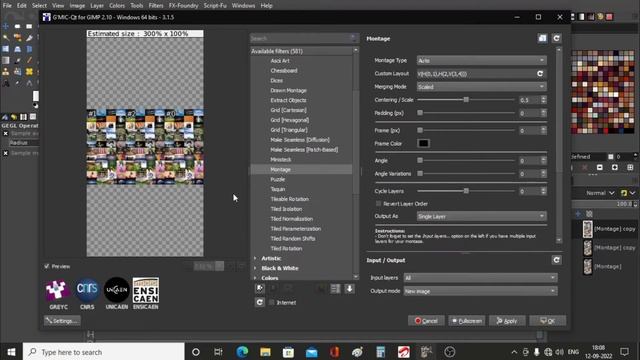Click the Cortana circle icon on taskbar

pyautogui.click(x=196, y=352)
